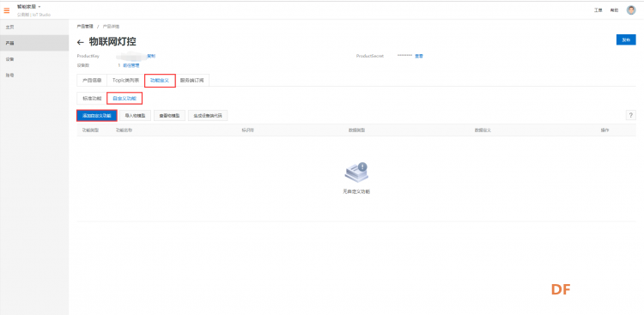Click the 数据类型 column header
The image size is (644, 315).
[357, 130]
